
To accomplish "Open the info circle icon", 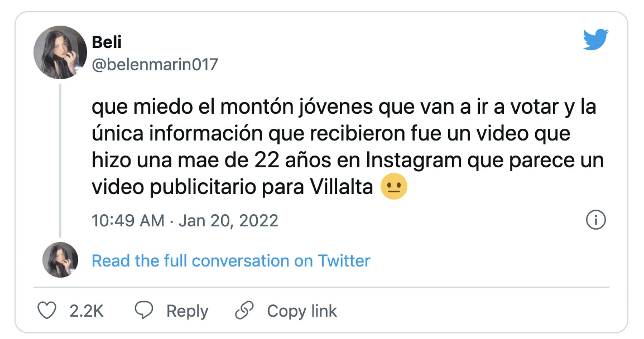I will [x=596, y=220].
